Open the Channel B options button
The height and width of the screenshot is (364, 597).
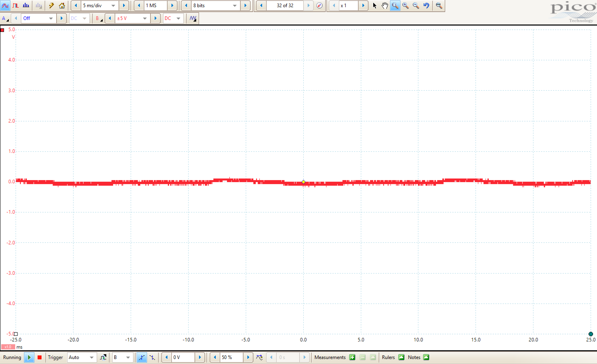point(99,18)
